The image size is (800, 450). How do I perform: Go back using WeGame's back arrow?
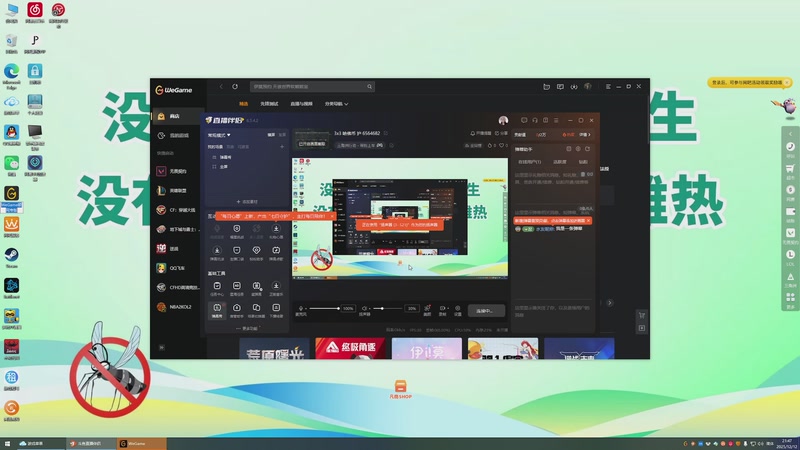(221, 87)
